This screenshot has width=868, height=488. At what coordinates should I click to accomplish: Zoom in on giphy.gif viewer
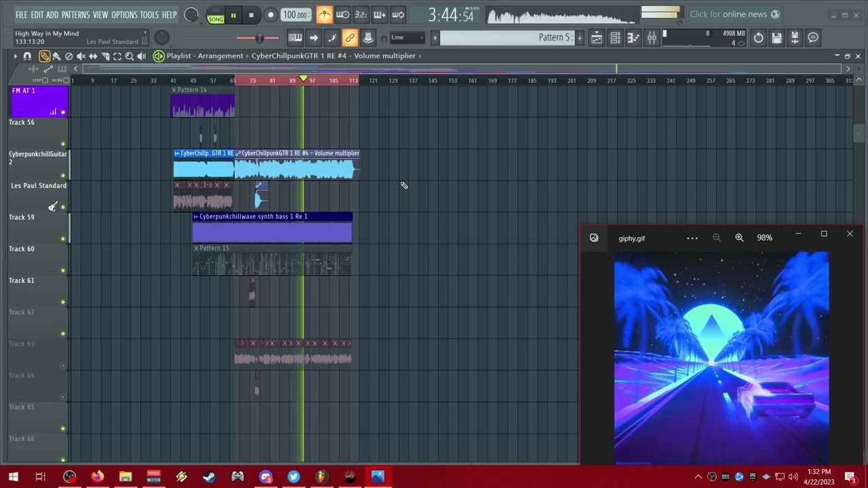(739, 238)
